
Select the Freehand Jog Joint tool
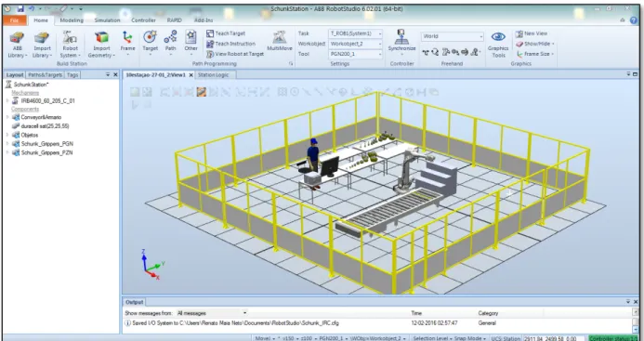(445, 52)
